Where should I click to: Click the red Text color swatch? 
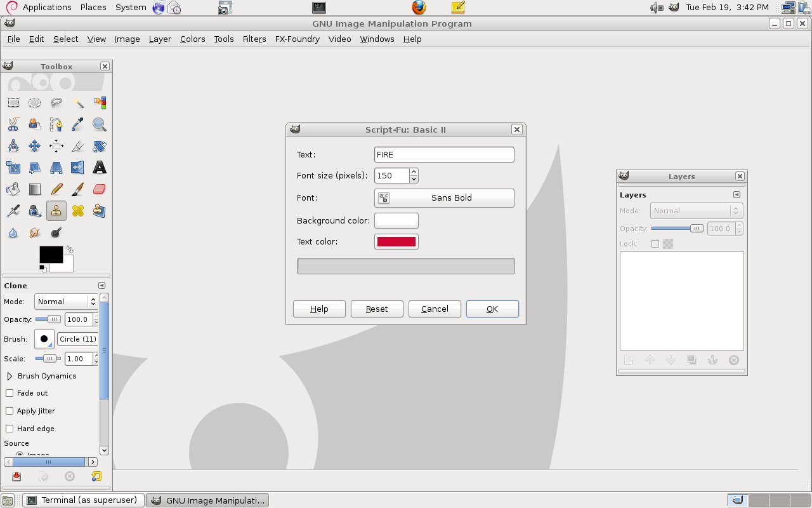coord(396,241)
